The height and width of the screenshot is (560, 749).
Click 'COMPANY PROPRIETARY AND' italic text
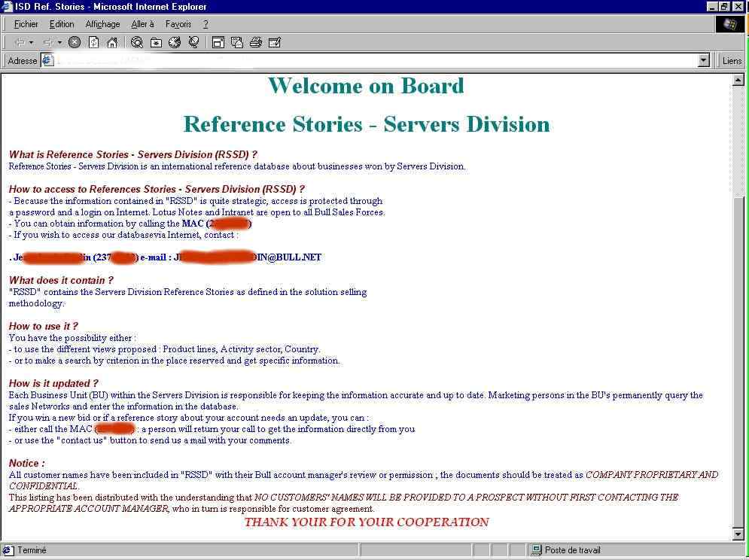click(652, 474)
